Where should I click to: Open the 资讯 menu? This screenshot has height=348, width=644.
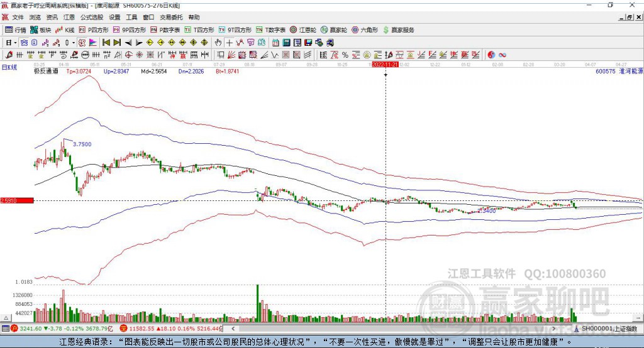click(52, 17)
